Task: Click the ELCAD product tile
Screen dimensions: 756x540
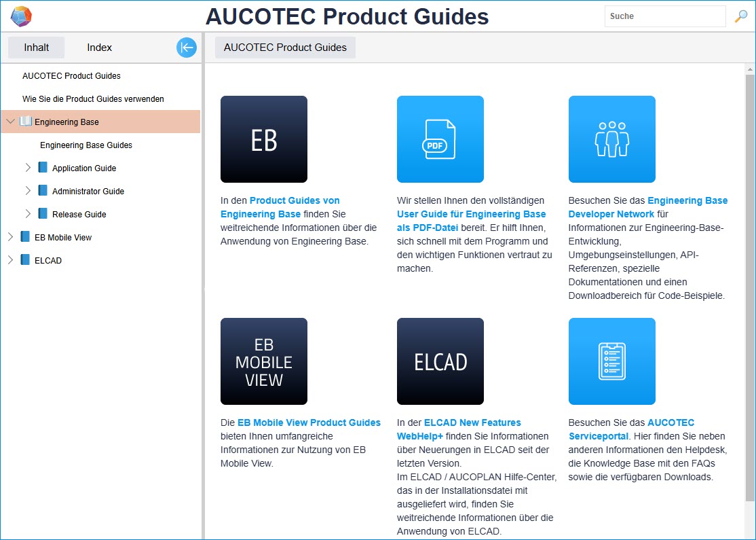Action: [x=440, y=361]
